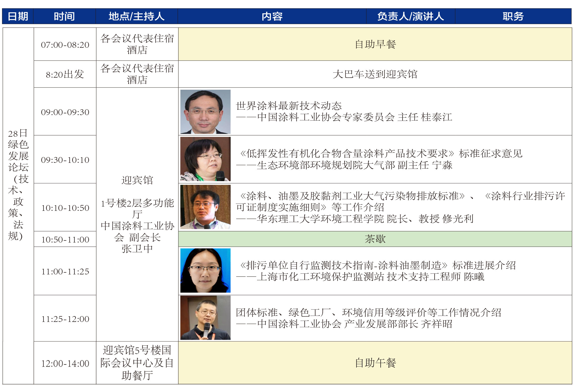Click the 地点/主持人 column header
Screen dimensions: 575x392
tap(137, 16)
